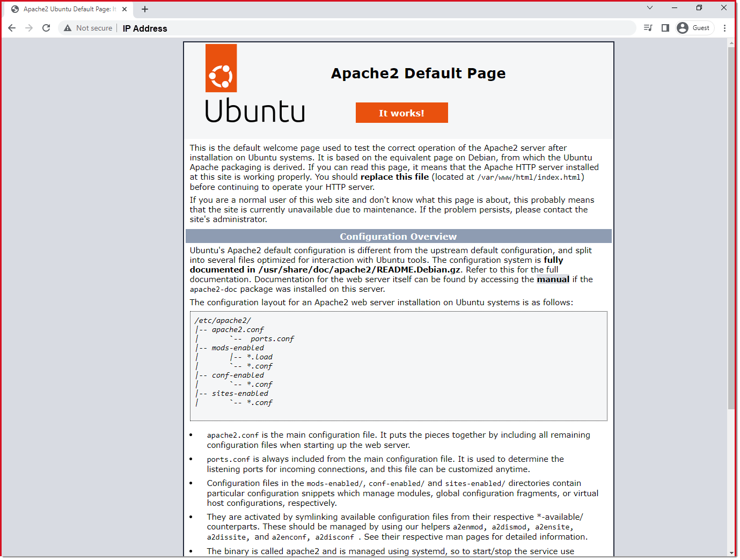
Task: Click the scrollbar up arrow
Action: pyautogui.click(x=731, y=42)
